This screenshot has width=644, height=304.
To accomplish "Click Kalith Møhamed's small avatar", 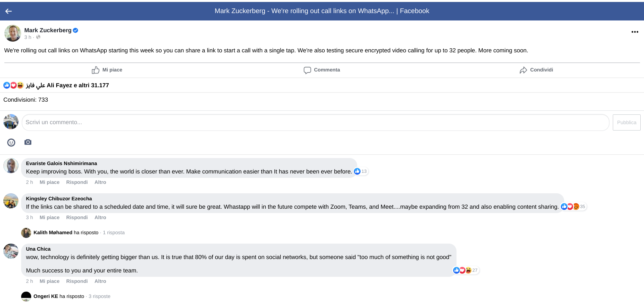I will point(26,233).
